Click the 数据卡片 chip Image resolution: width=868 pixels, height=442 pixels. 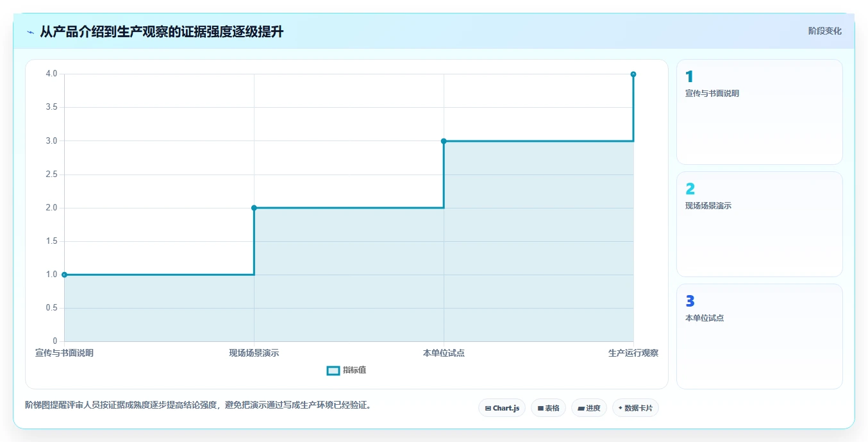635,408
